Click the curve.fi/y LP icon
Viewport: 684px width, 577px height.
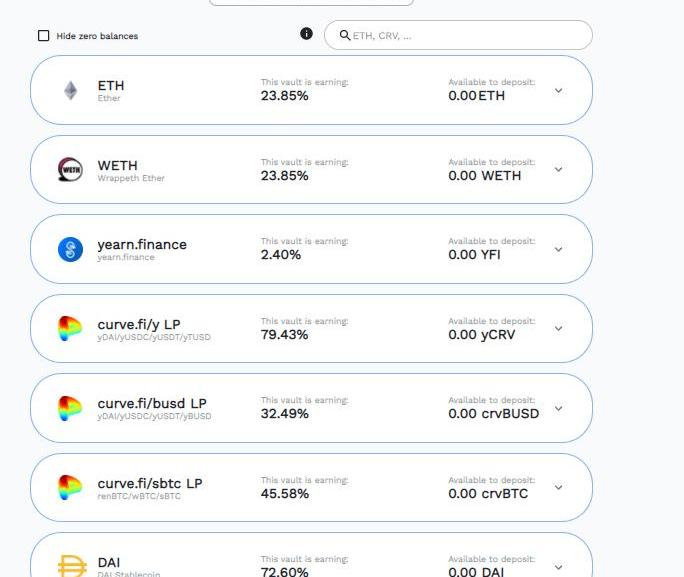[70, 329]
